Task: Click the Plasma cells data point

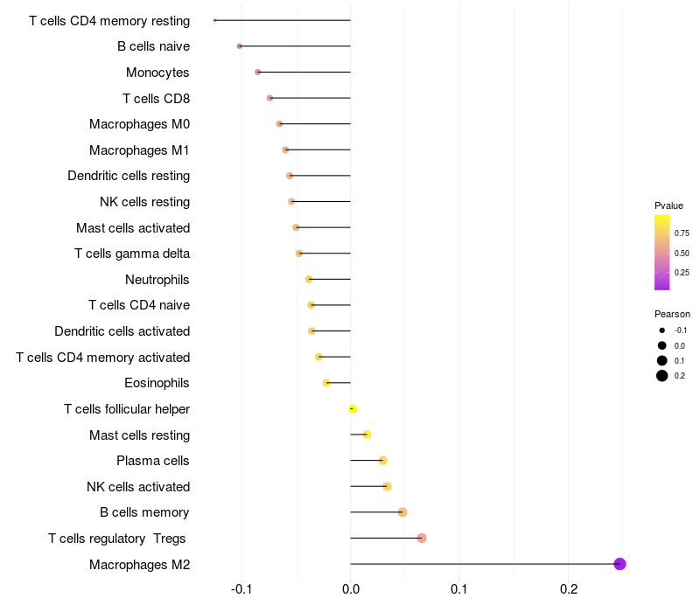Action: pyautogui.click(x=382, y=461)
